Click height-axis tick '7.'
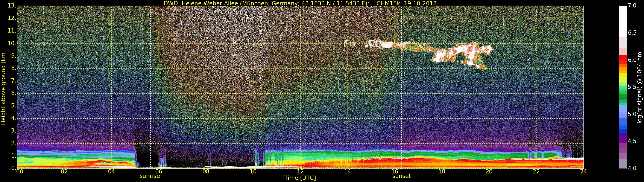This screenshot has width=644, height=182. [x=14, y=81]
